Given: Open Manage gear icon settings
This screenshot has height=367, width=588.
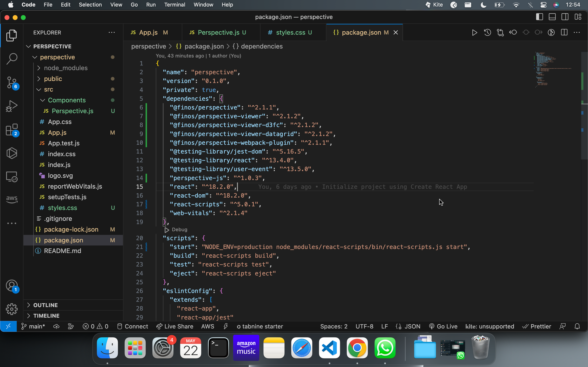Looking at the screenshot, I should coord(12,309).
